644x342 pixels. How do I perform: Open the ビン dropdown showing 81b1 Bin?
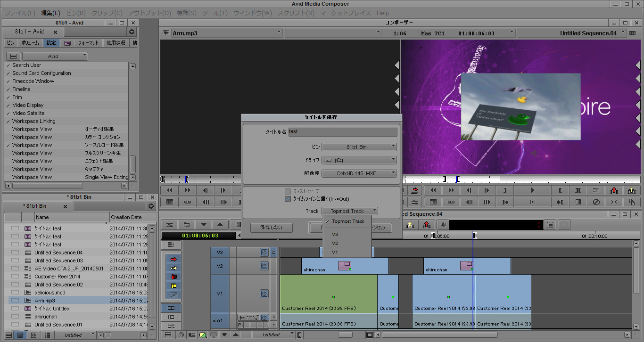click(x=359, y=147)
